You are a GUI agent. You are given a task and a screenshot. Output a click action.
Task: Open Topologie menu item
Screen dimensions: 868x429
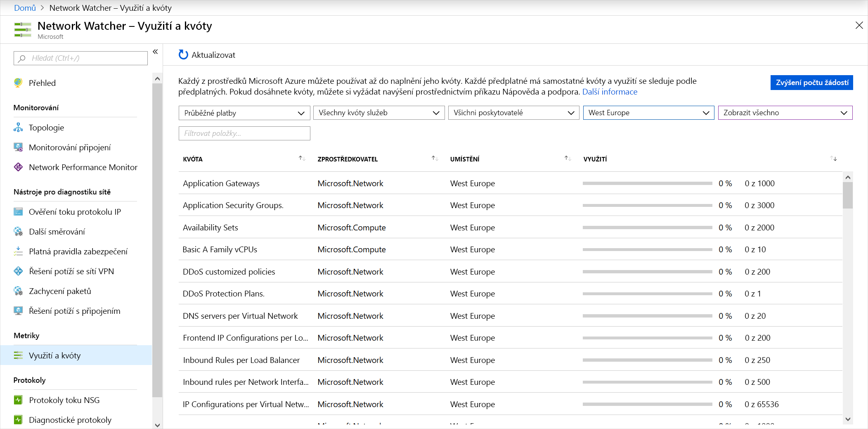[46, 128]
